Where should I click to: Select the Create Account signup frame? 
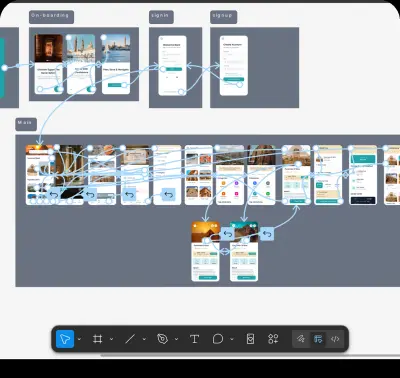point(234,66)
